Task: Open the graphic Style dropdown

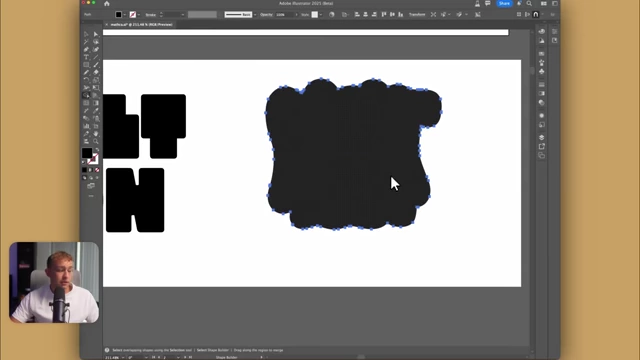Action: (321, 15)
